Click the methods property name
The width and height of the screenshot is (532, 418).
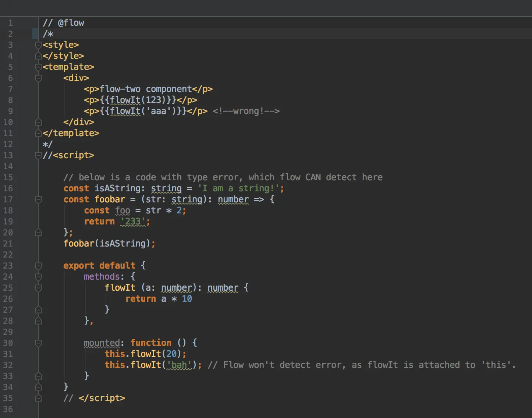pyautogui.click(x=102, y=277)
